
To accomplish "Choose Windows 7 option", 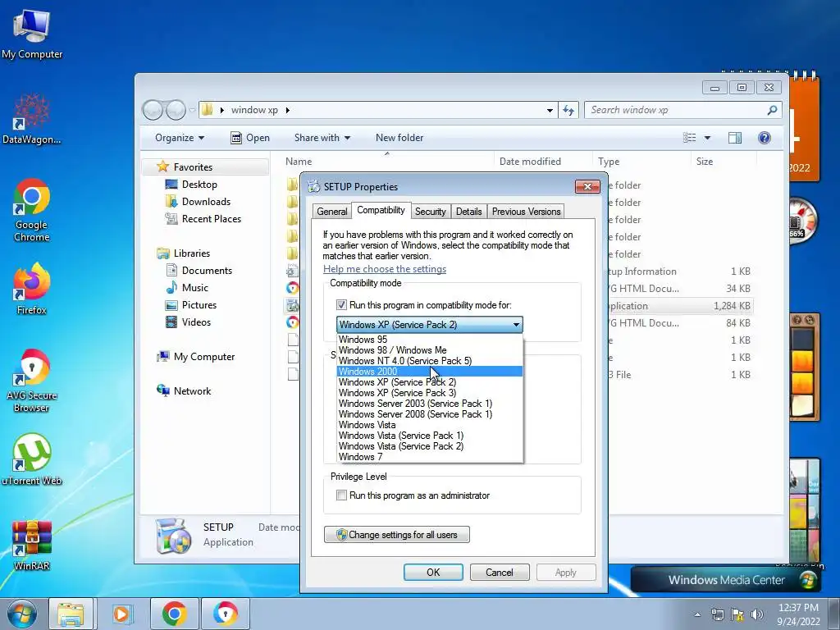I will [x=430, y=457].
